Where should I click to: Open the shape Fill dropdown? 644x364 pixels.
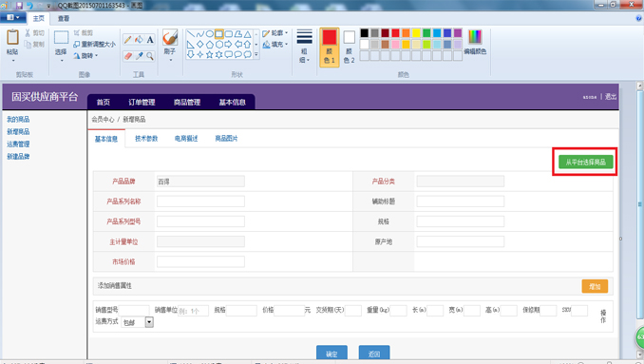click(275, 45)
